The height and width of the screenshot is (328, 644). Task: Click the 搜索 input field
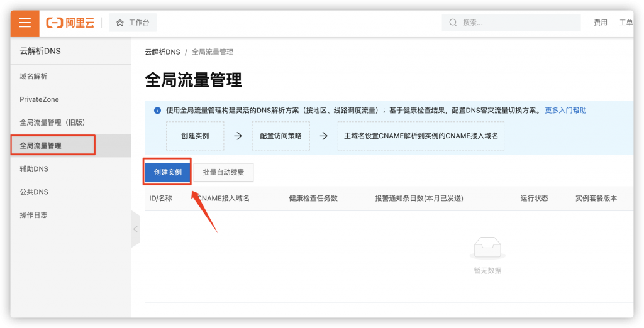pos(511,23)
